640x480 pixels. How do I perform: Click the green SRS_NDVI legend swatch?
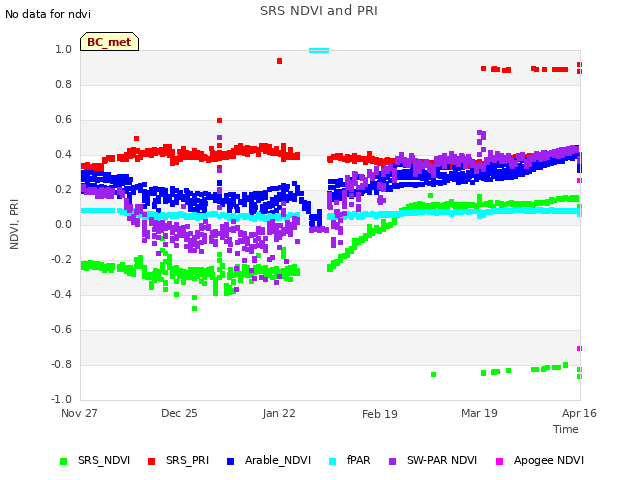tap(63, 461)
